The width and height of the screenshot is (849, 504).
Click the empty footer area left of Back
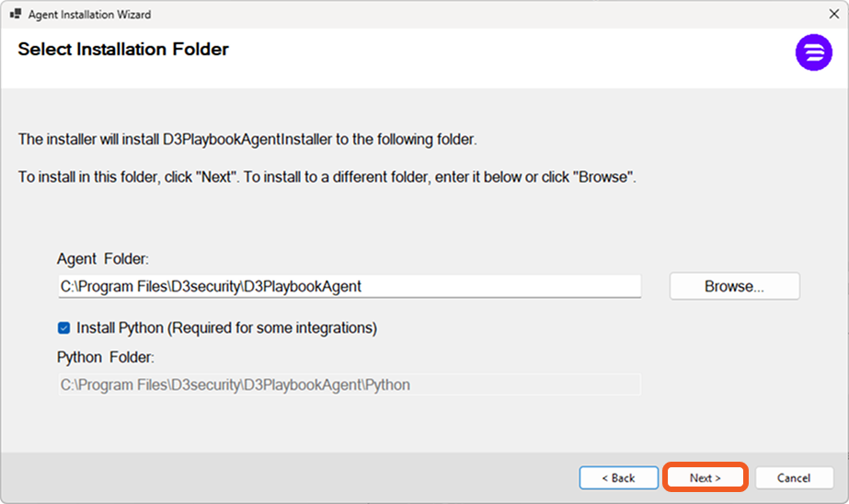coord(276,478)
